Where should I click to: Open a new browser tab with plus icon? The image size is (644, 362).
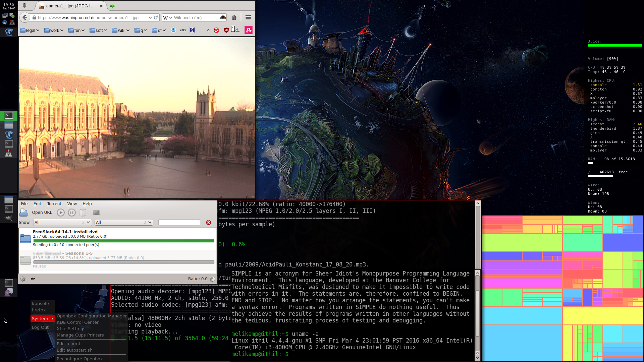(112, 6)
